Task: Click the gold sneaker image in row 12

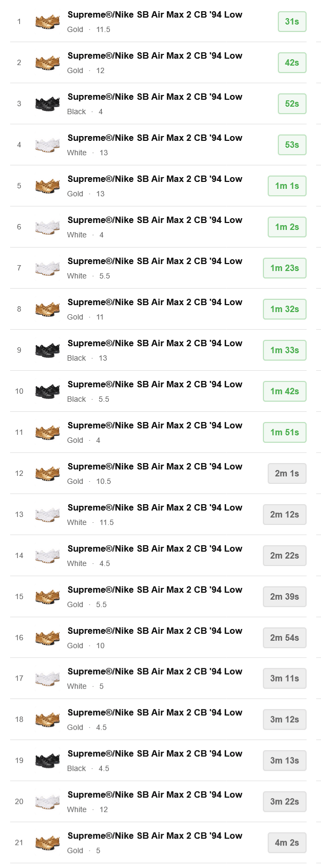Action: [x=47, y=474]
